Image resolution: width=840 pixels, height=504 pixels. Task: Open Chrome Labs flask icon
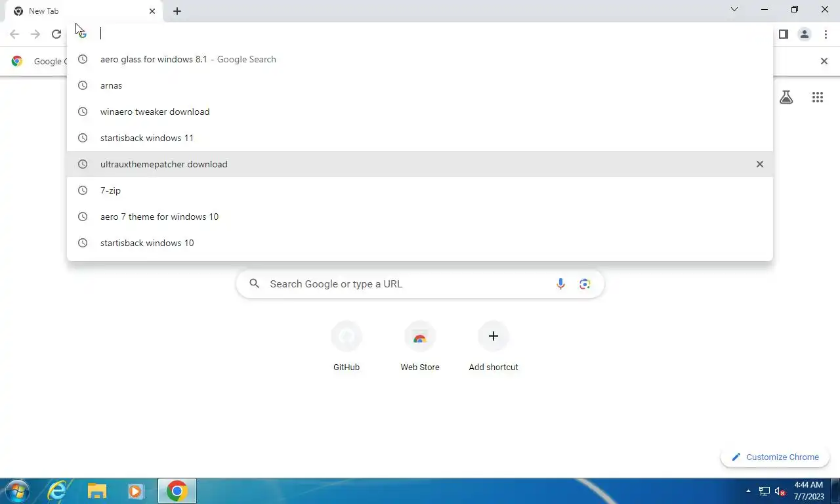tap(786, 97)
